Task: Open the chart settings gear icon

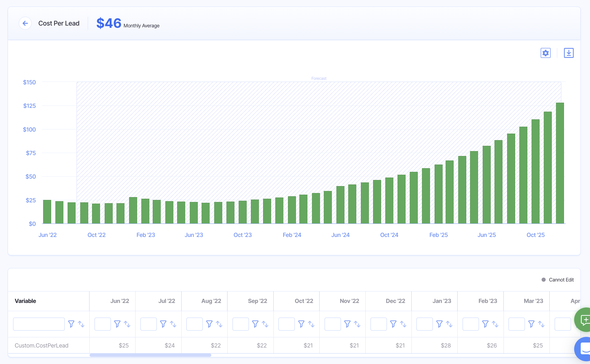Action: 545,53
